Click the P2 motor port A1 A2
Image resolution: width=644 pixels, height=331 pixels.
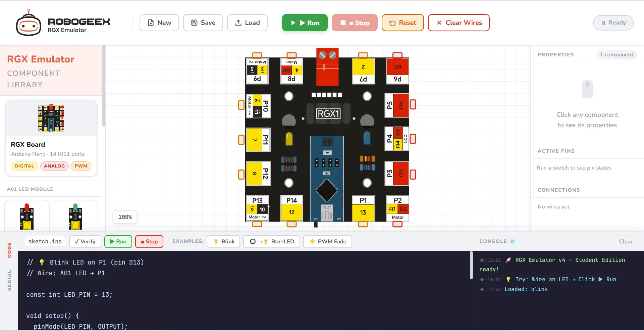pos(397,208)
